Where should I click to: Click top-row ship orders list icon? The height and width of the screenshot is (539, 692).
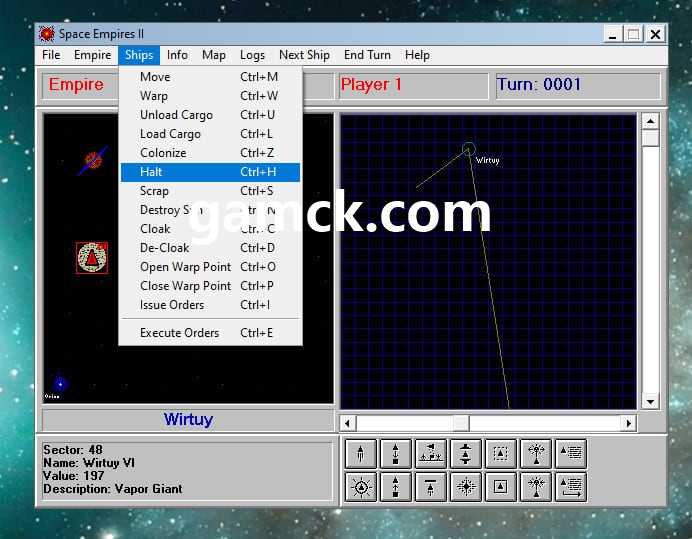[x=571, y=454]
